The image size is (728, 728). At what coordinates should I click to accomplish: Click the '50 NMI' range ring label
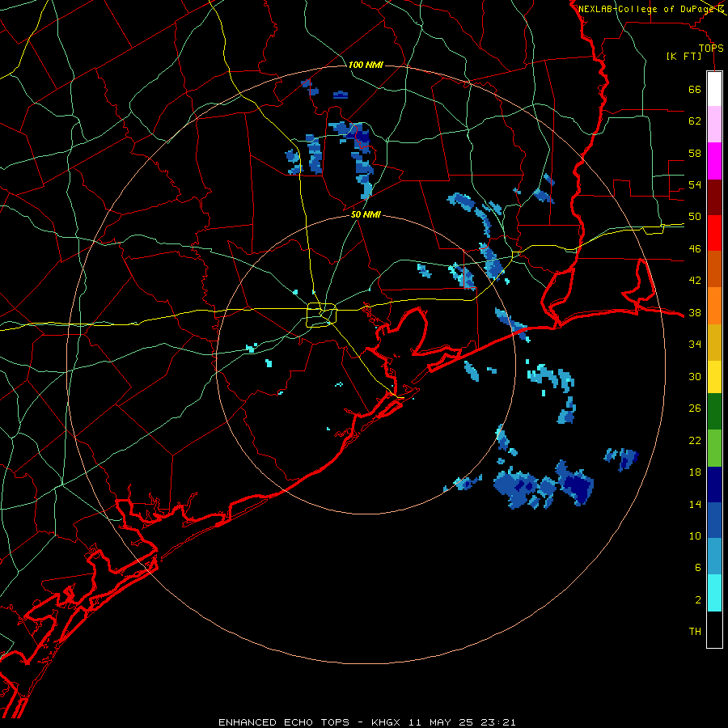(366, 214)
